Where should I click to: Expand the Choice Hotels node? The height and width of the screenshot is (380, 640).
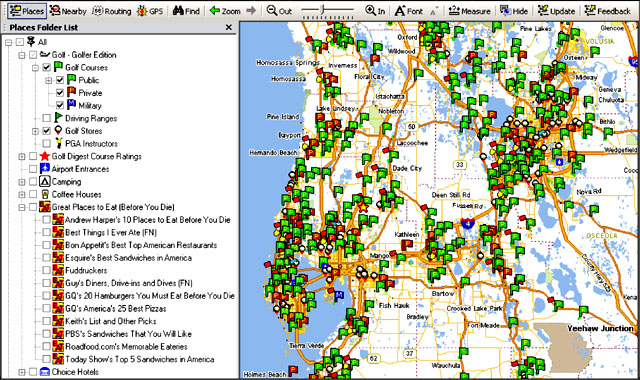pyautogui.click(x=22, y=372)
